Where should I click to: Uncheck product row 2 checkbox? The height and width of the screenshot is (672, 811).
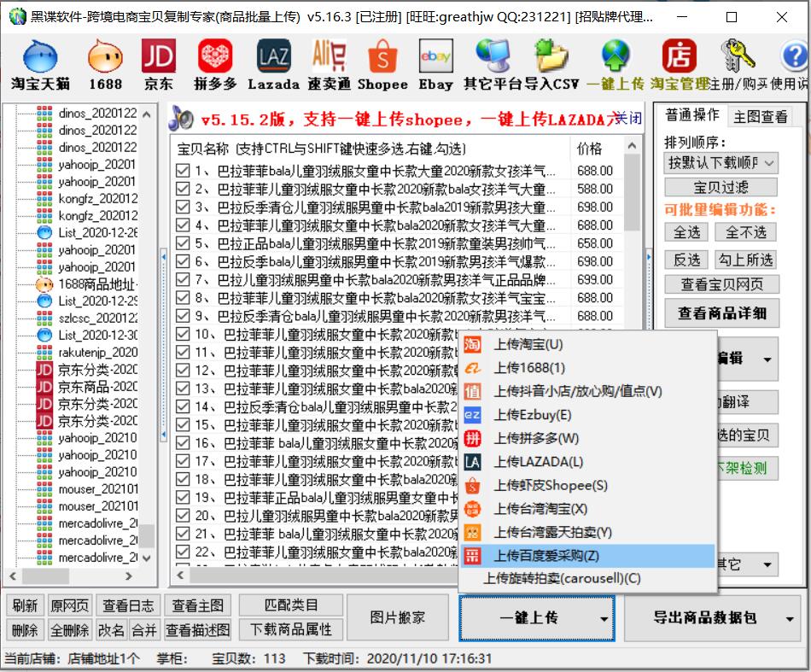pyautogui.click(x=183, y=189)
